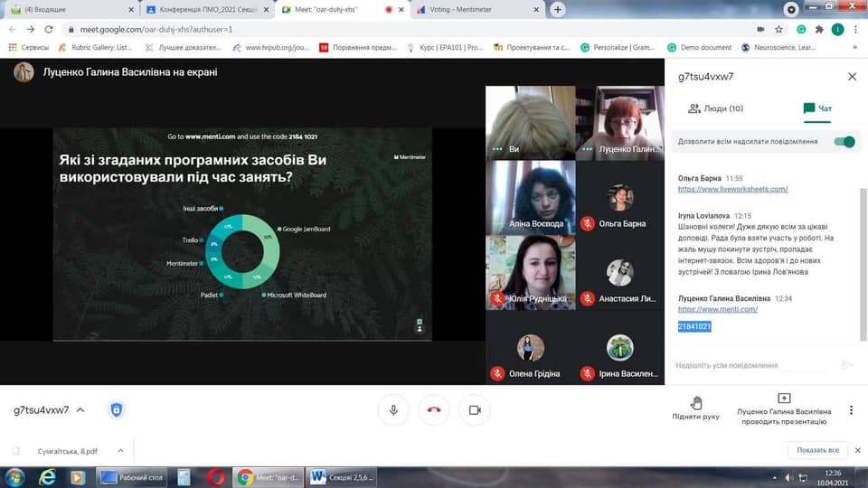This screenshot has width=868, height=488.
Task: Open the Windows Start menu
Action: 15,477
